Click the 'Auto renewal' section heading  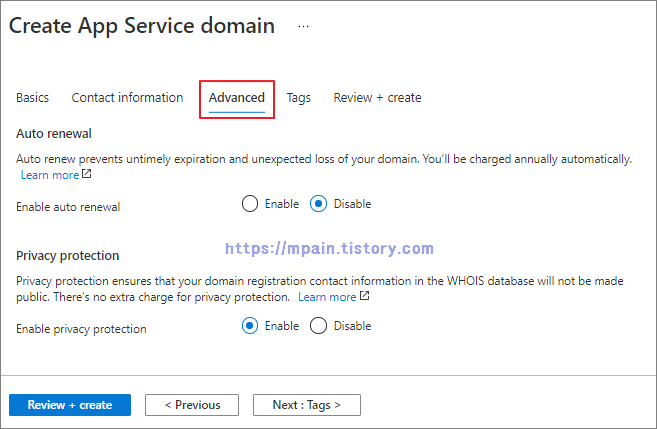pyautogui.click(x=54, y=134)
